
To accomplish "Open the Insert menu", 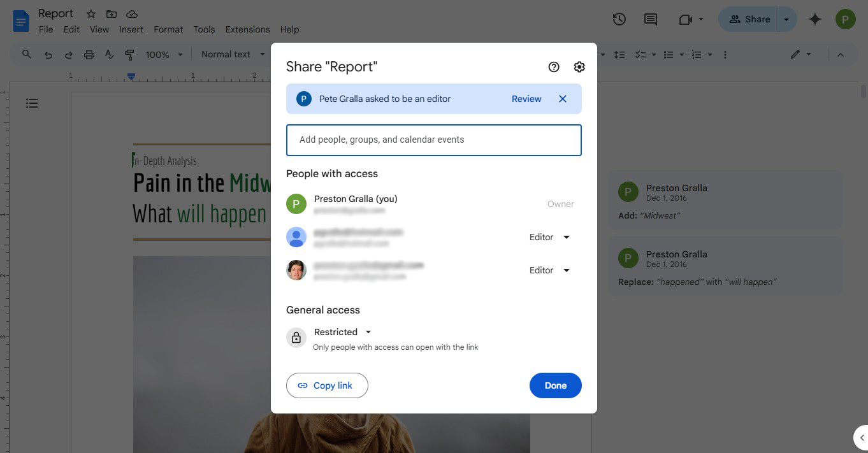I will tap(131, 29).
